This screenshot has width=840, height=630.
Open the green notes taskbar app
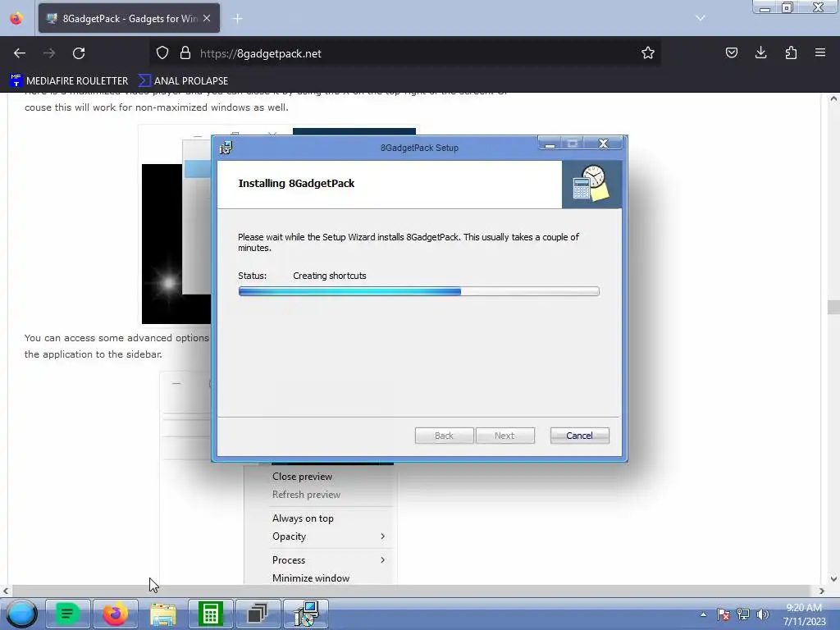pos(67,614)
